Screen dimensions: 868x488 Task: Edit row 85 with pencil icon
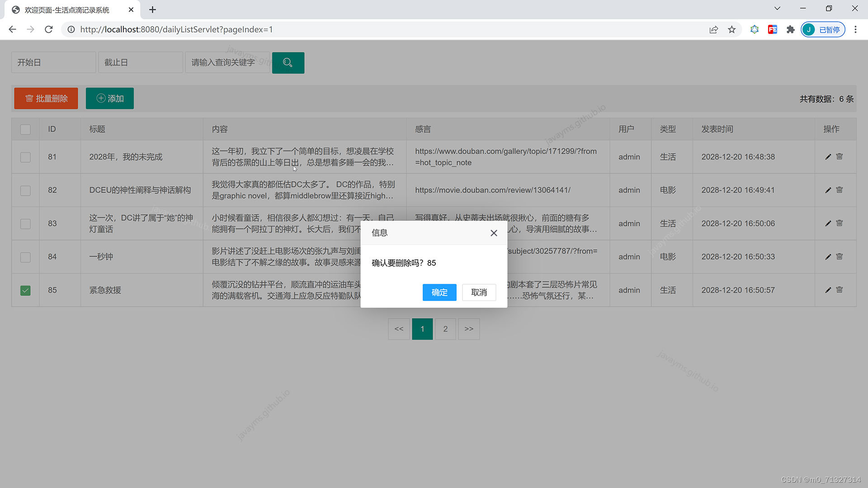tap(828, 290)
